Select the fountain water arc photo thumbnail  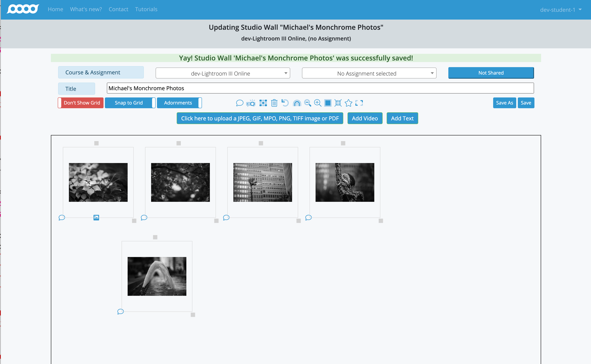point(157,276)
